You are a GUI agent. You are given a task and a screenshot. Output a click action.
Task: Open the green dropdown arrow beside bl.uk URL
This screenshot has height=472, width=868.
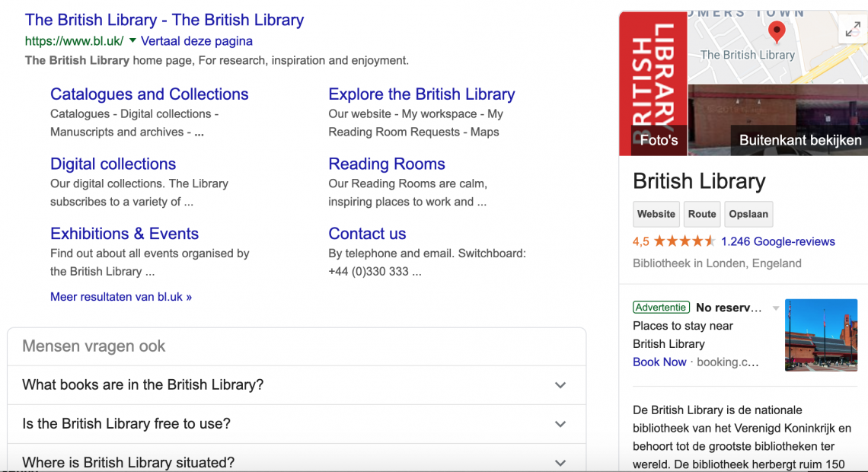[132, 40]
